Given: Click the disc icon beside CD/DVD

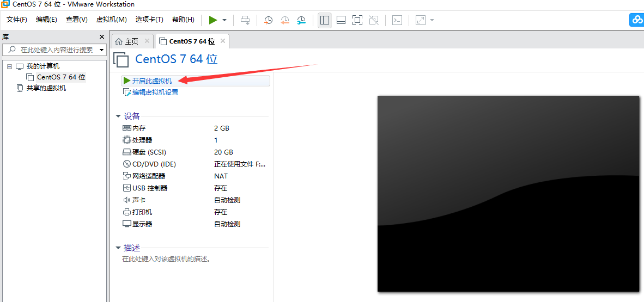Looking at the screenshot, I should (126, 164).
